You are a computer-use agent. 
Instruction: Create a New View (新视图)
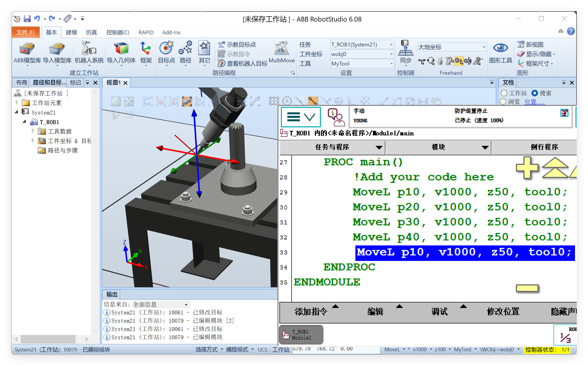click(530, 45)
